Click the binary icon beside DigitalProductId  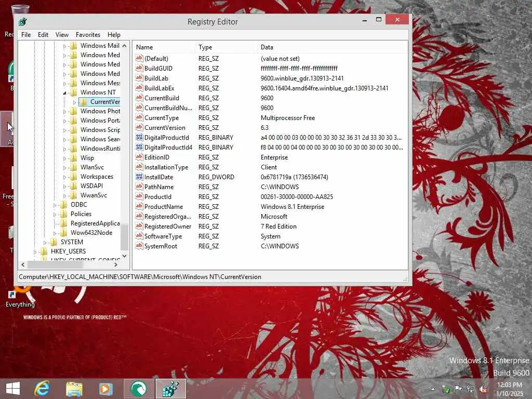pos(139,137)
